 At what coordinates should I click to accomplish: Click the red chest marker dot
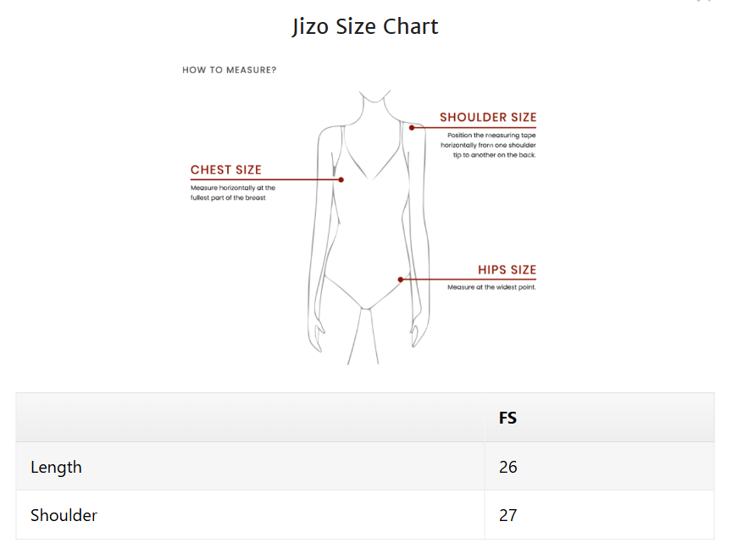[x=341, y=180]
